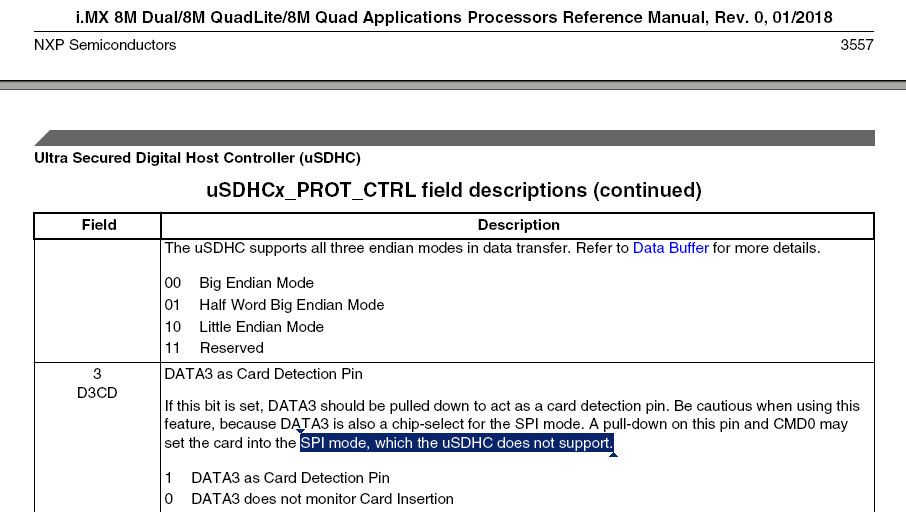The height and width of the screenshot is (512, 906).
Task: Click the Ultra Secured Digital Host Controller heading
Action: click(197, 158)
